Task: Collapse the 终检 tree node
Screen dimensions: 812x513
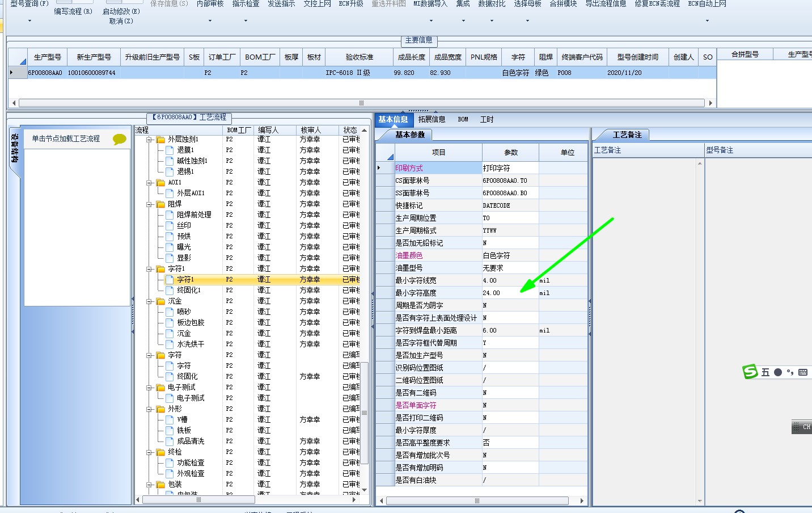Action: pos(149,452)
